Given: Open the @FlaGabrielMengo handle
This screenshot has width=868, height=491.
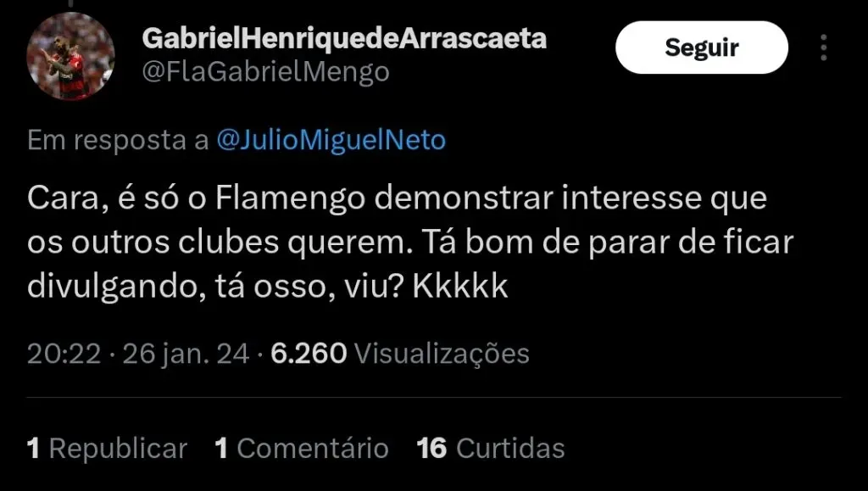Looking at the screenshot, I should point(265,73).
